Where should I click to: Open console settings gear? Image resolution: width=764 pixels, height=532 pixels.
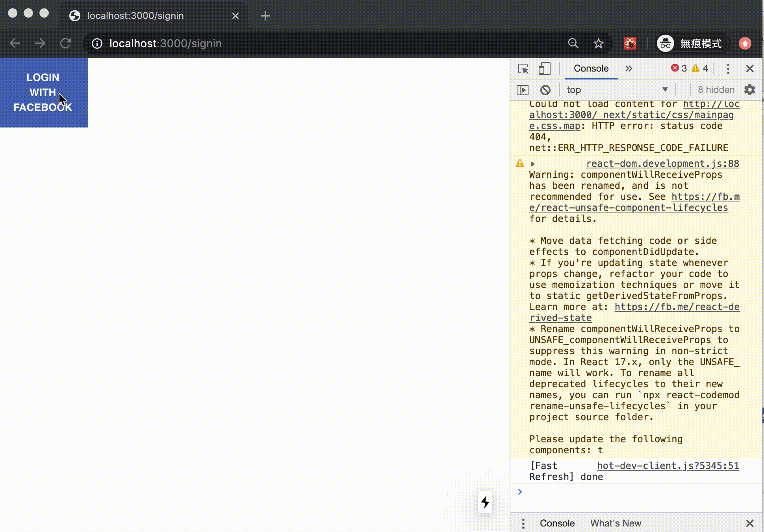click(749, 90)
